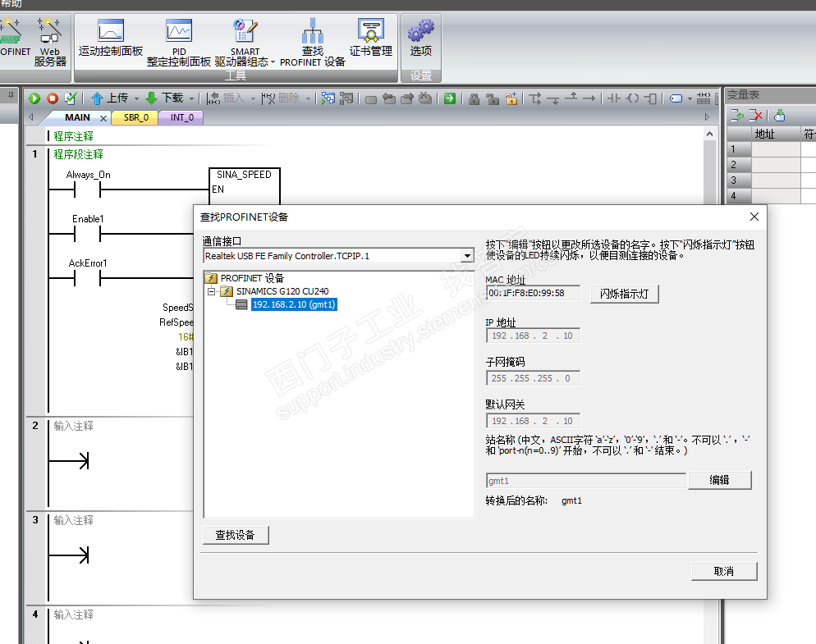Select 192.168.2.10 (gmt1) device
This screenshot has width=816, height=644.
tap(294, 304)
